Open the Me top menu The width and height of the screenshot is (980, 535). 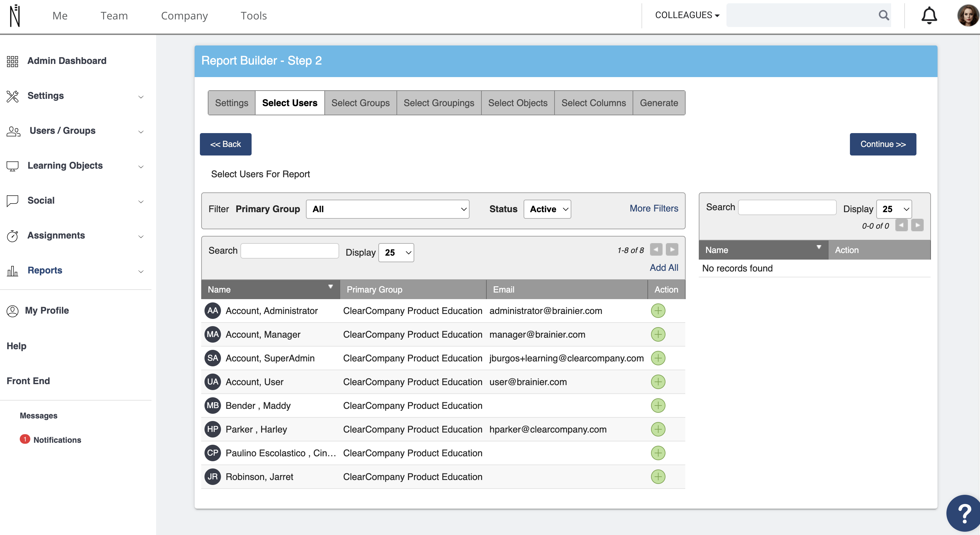(60, 15)
